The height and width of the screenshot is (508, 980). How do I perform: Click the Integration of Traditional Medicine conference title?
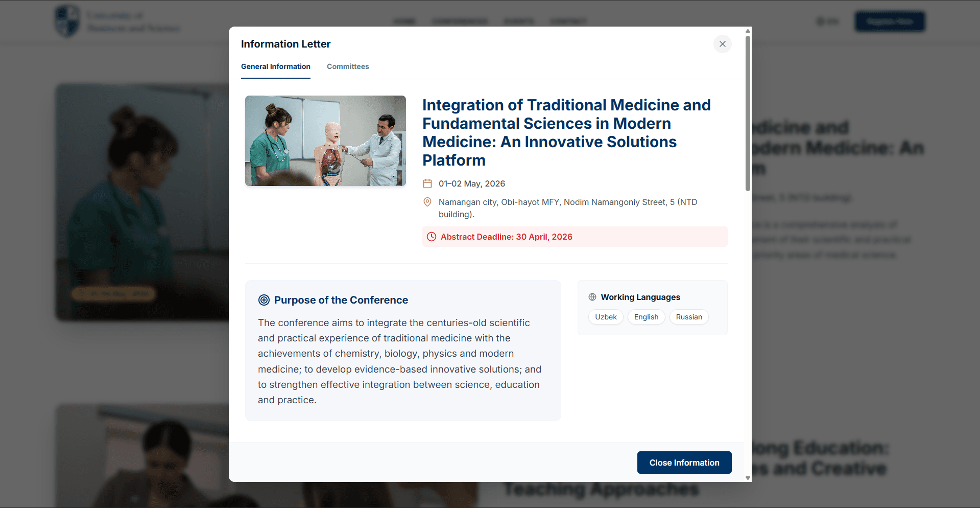566,132
